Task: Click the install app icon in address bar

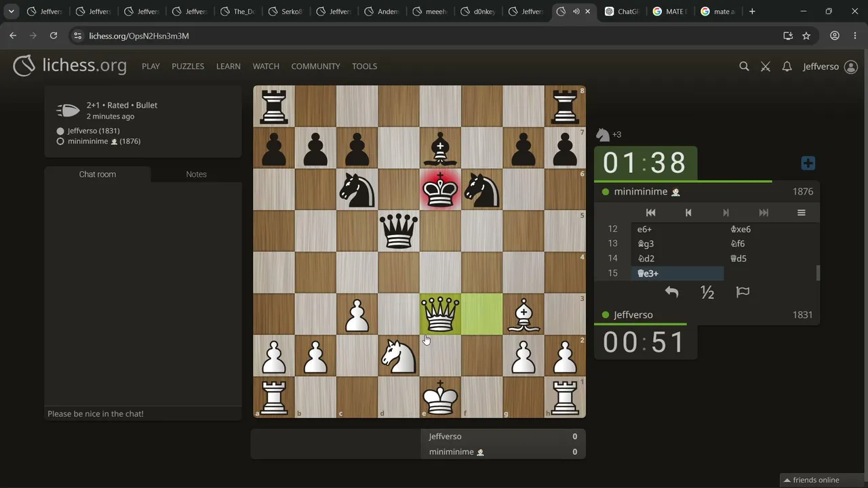Action: [788, 36]
